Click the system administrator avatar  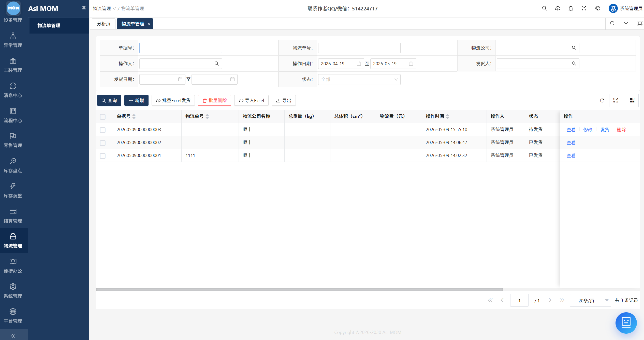(613, 8)
